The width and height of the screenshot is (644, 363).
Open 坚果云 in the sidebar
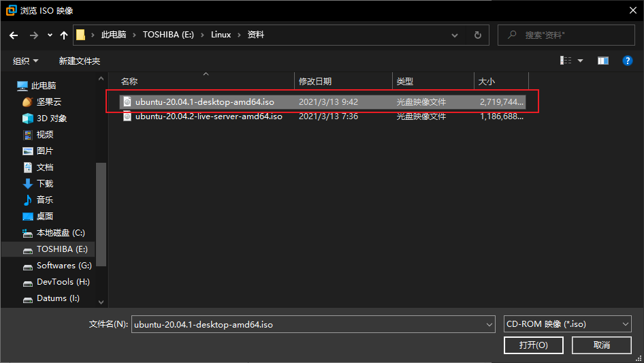(42, 102)
